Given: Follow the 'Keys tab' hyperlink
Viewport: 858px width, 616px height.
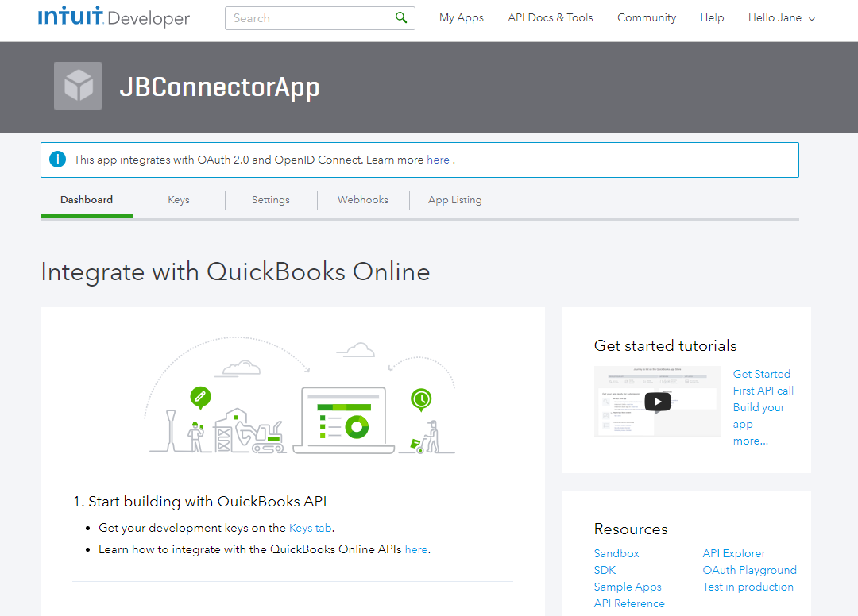Looking at the screenshot, I should (x=311, y=528).
